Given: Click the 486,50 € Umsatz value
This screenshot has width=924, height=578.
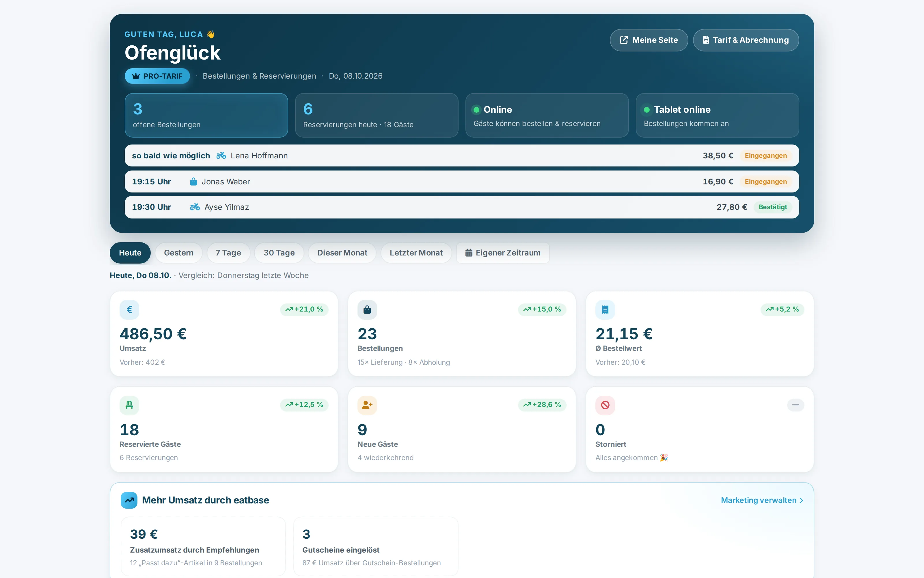Looking at the screenshot, I should [153, 334].
